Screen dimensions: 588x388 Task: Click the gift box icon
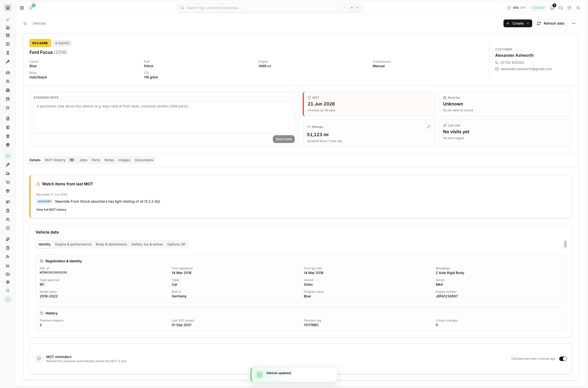coord(8,145)
